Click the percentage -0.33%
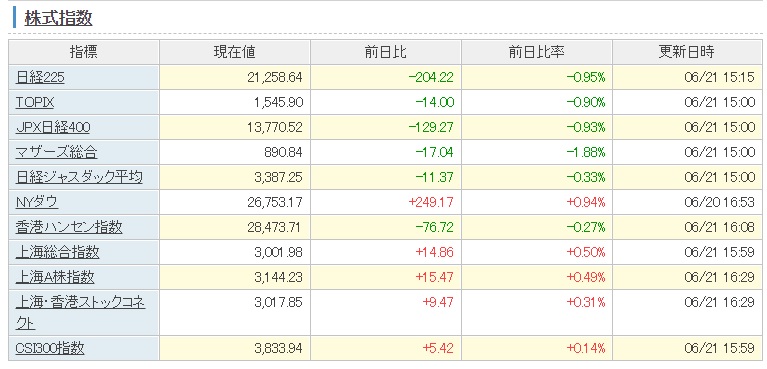Image resolution: width=767 pixels, height=369 pixels. pyautogui.click(x=586, y=177)
